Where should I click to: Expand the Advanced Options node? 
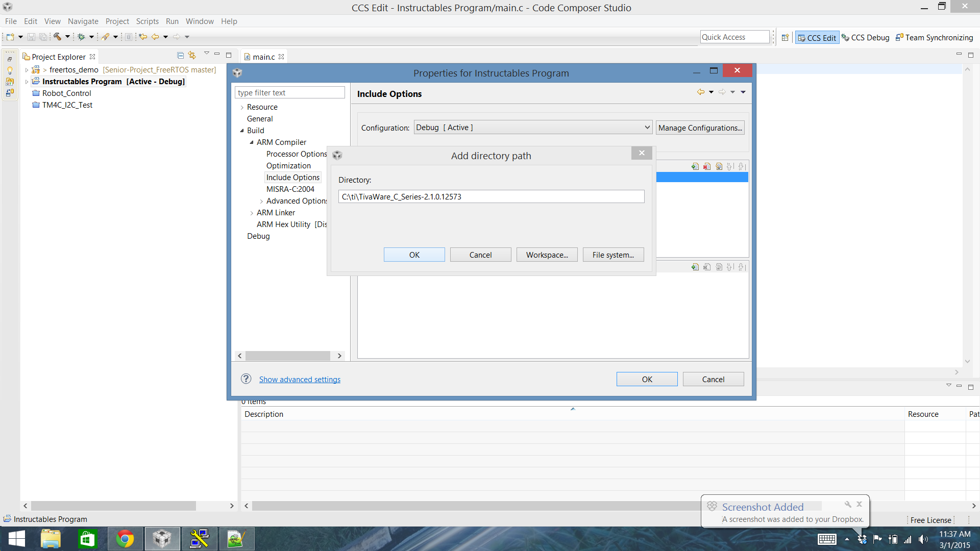[x=261, y=201]
